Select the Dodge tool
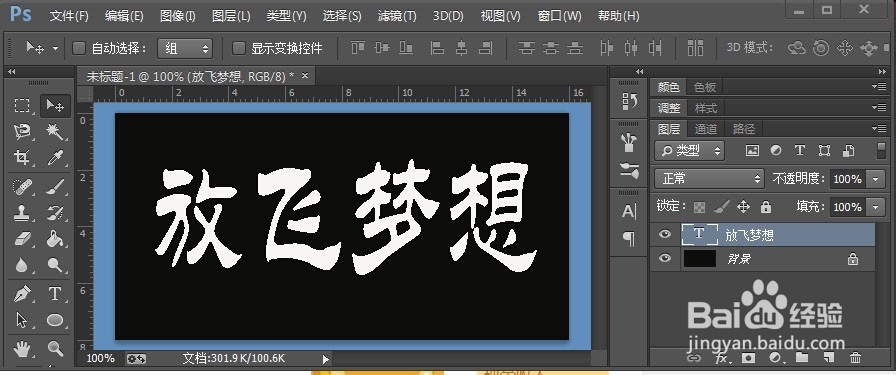The image size is (896, 375). point(55,265)
